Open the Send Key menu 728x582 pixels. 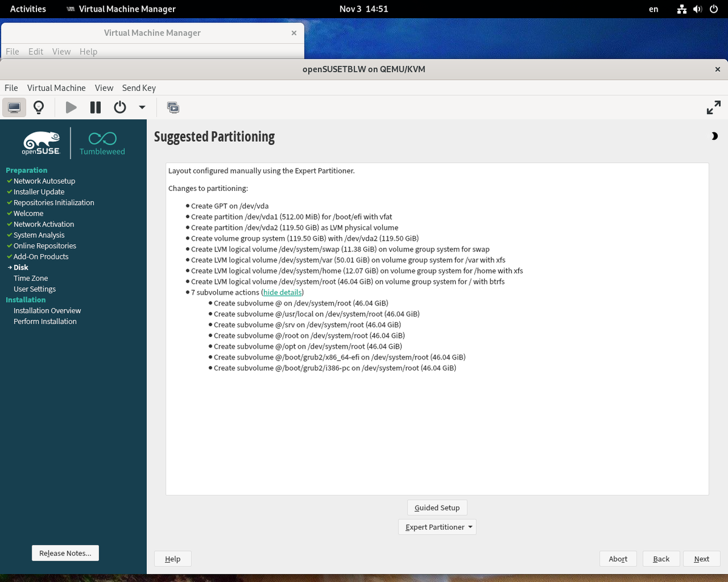point(138,87)
